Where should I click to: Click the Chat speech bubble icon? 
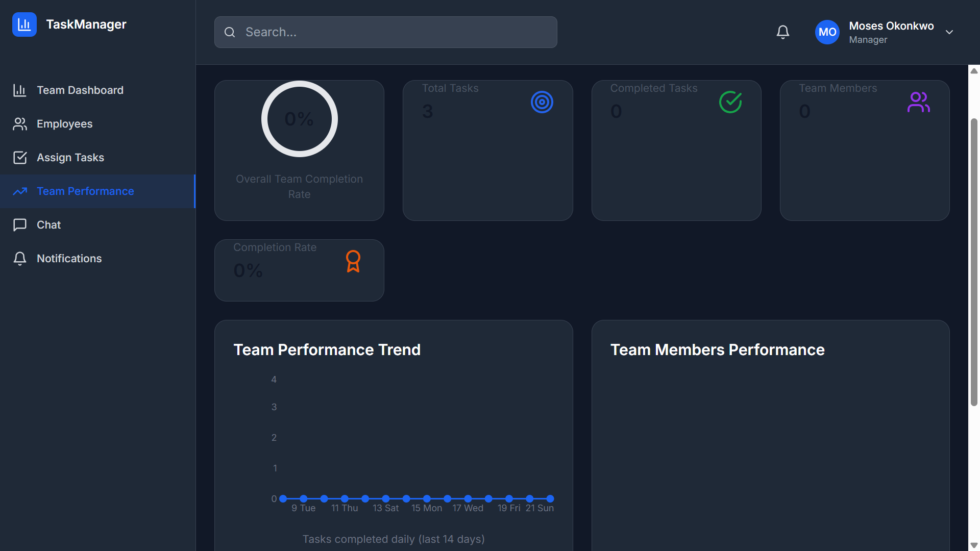[20, 225]
